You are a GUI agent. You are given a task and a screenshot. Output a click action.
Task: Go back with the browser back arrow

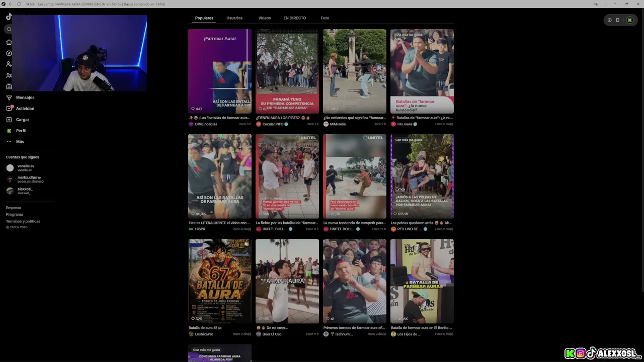11,4
